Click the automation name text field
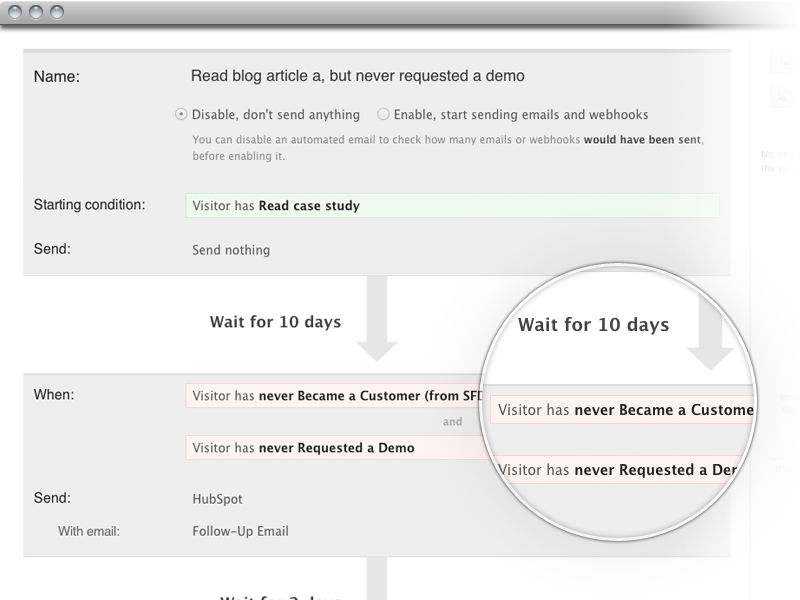The image size is (800, 600). (x=357, y=76)
